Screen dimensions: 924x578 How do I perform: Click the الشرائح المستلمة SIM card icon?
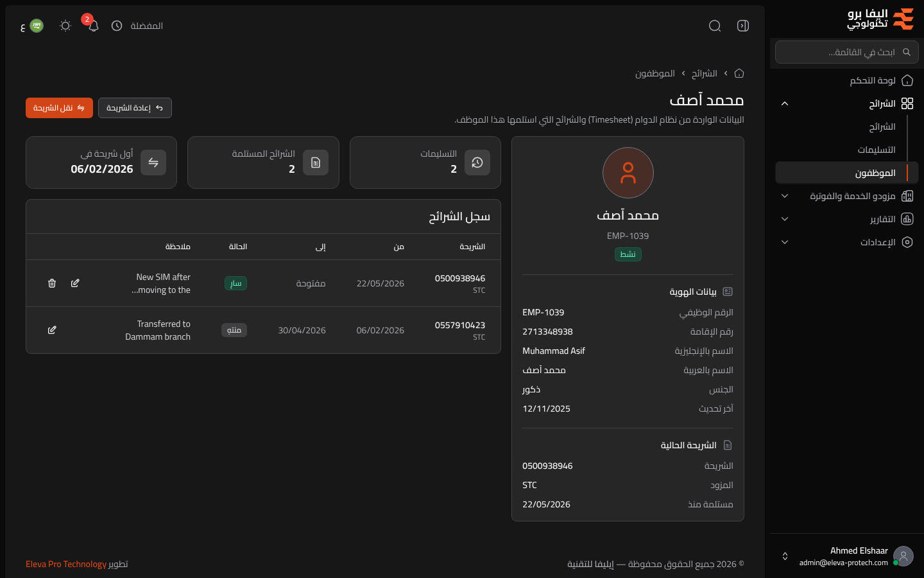316,162
